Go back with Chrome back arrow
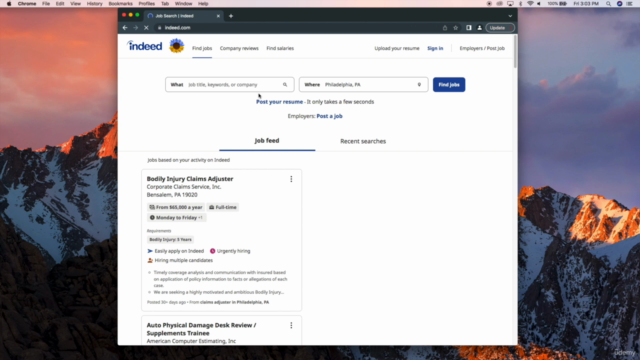Screen dimensions: 640x360 [x=125, y=28]
